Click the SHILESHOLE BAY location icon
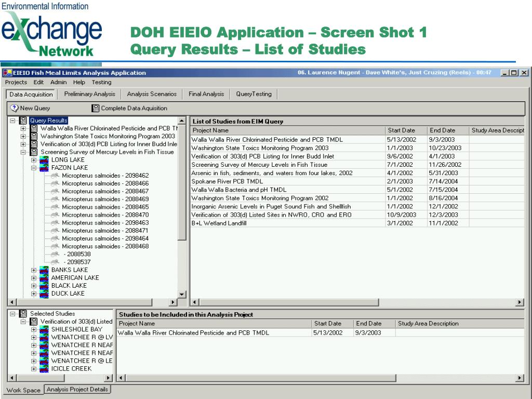 pyautogui.click(x=44, y=329)
